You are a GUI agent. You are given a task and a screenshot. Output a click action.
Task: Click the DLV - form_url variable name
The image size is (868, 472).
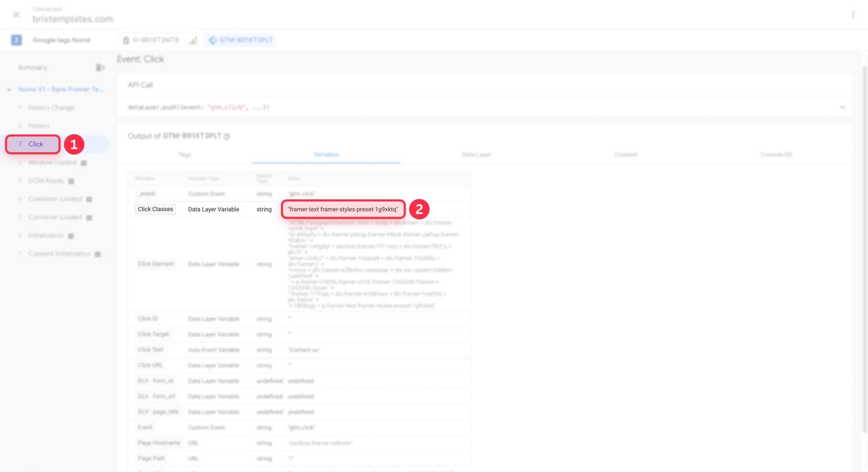pyautogui.click(x=156, y=396)
